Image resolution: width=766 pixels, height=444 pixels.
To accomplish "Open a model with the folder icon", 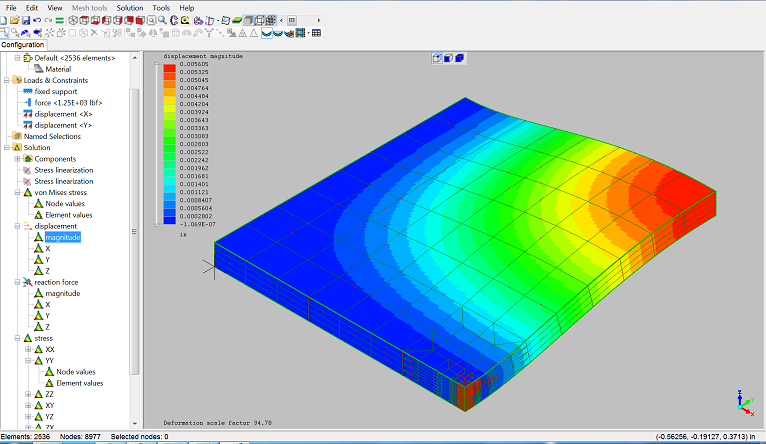I will point(15,21).
